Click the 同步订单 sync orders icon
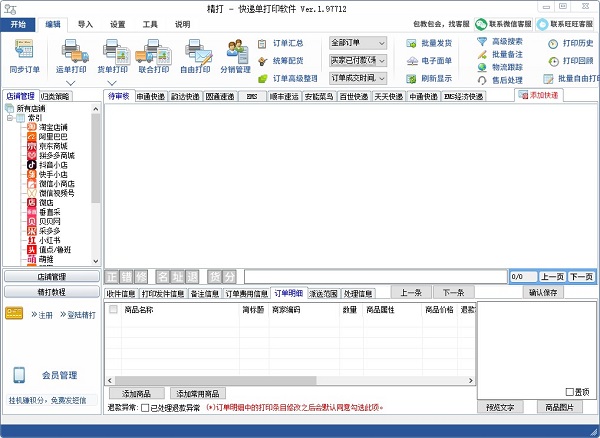 click(24, 49)
